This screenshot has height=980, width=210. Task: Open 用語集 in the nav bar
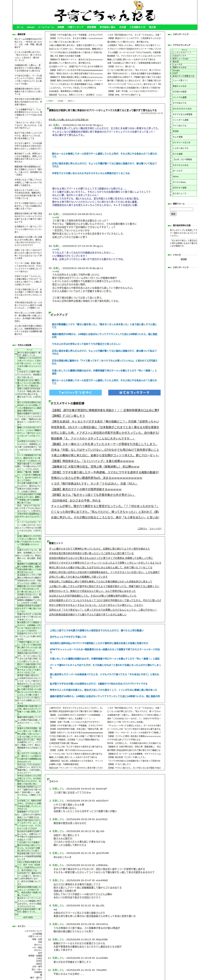point(61,27)
